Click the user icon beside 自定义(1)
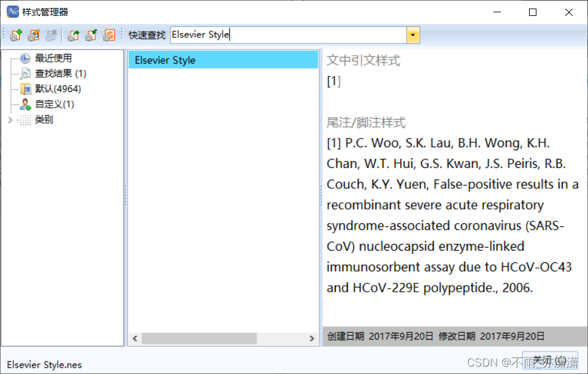The width and height of the screenshot is (588, 374). click(26, 104)
